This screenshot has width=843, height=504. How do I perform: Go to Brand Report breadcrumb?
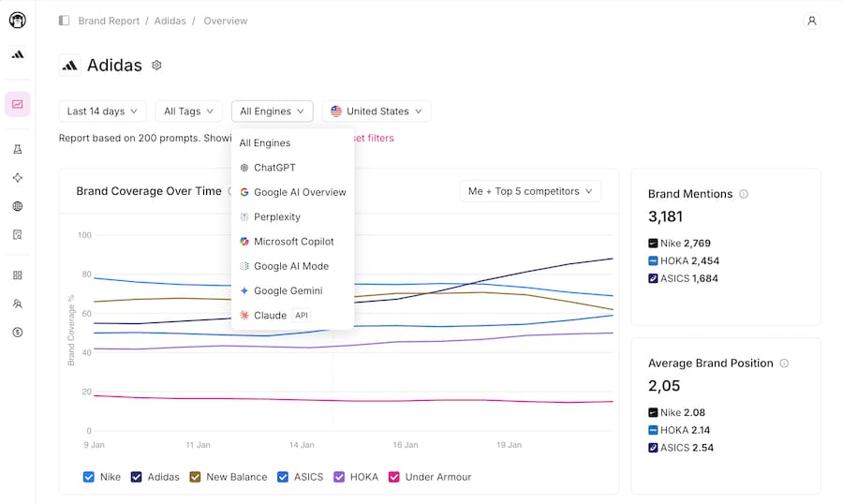pos(109,21)
